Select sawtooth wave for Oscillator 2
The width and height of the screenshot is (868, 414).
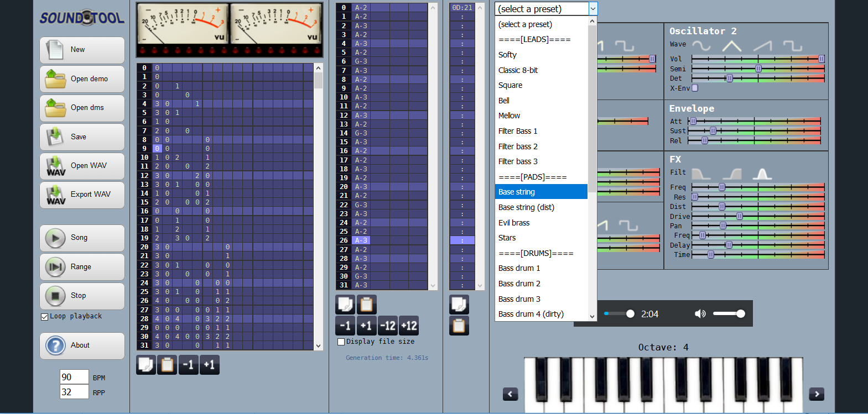tap(762, 45)
